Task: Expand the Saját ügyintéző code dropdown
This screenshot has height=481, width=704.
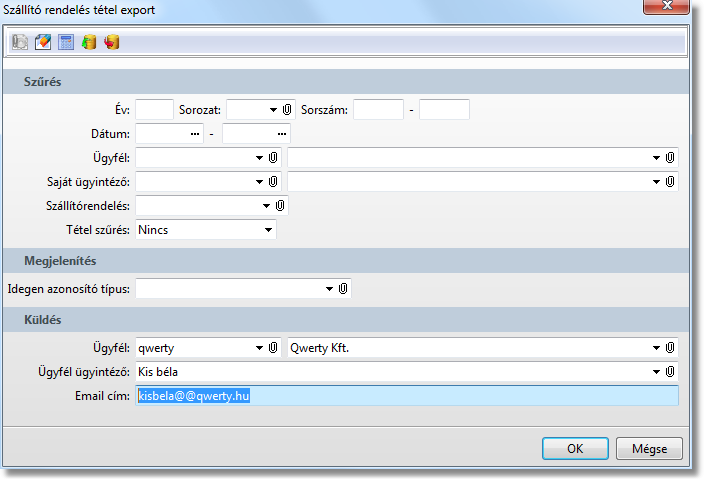Action: pos(259,182)
